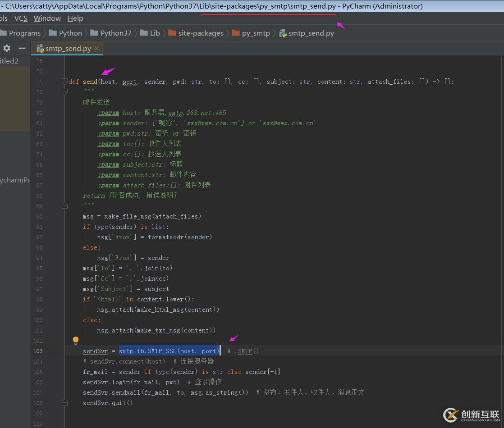
Task: Click the py_smtp folder icon in breadcrumb
Action: coord(236,33)
